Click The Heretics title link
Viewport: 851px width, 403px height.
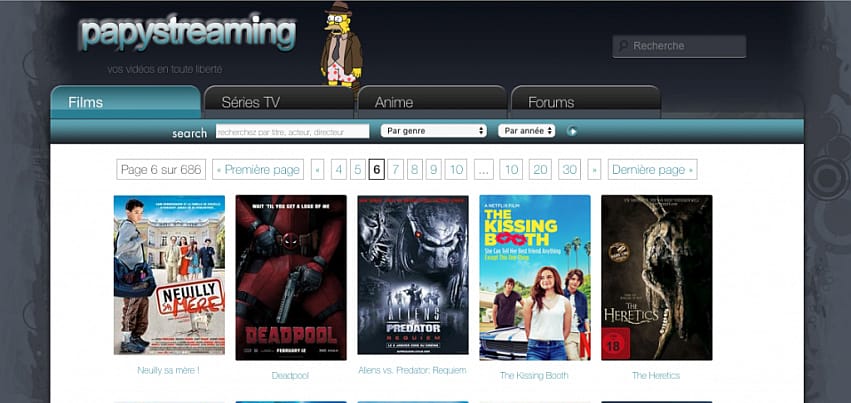tap(656, 375)
